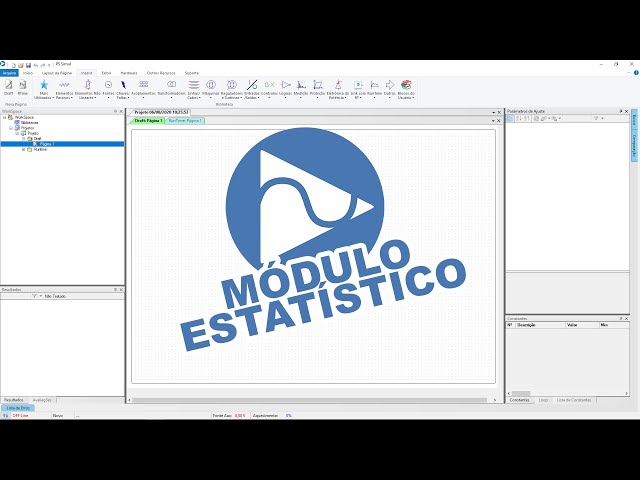640x480 pixels.
Task: Click the filter funnel in Resultados panel
Action: coord(34,296)
